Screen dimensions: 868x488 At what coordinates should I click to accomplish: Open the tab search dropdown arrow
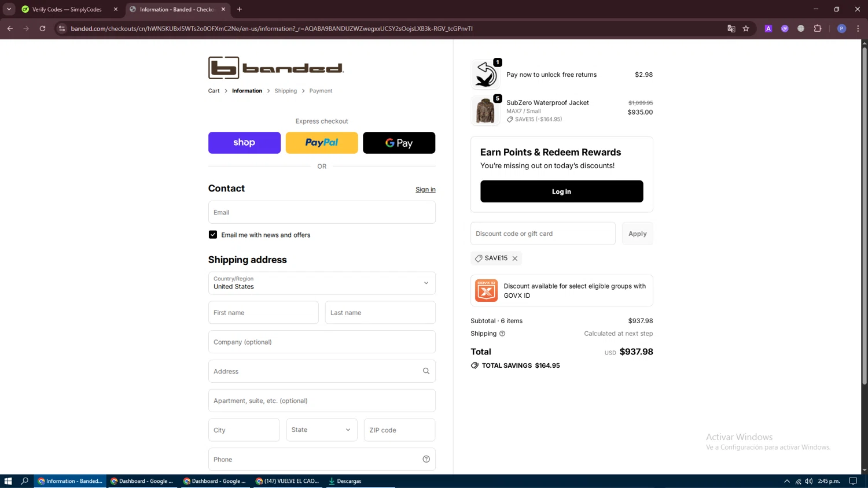coord(9,9)
